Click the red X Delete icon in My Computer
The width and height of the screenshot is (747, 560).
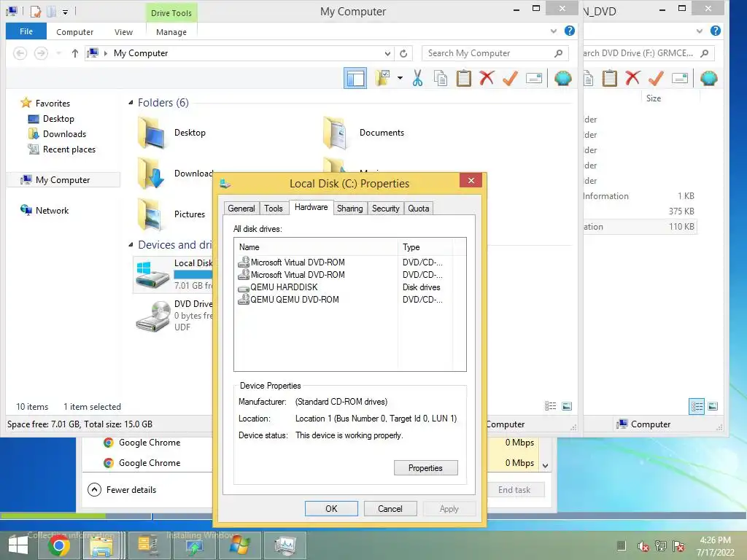pos(487,78)
